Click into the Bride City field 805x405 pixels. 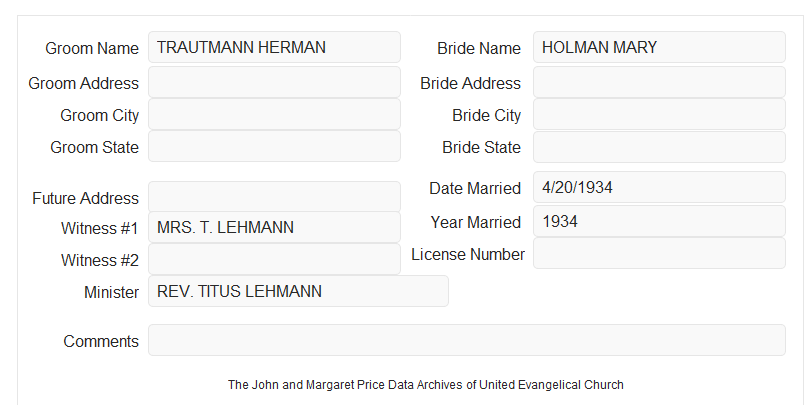coord(659,114)
